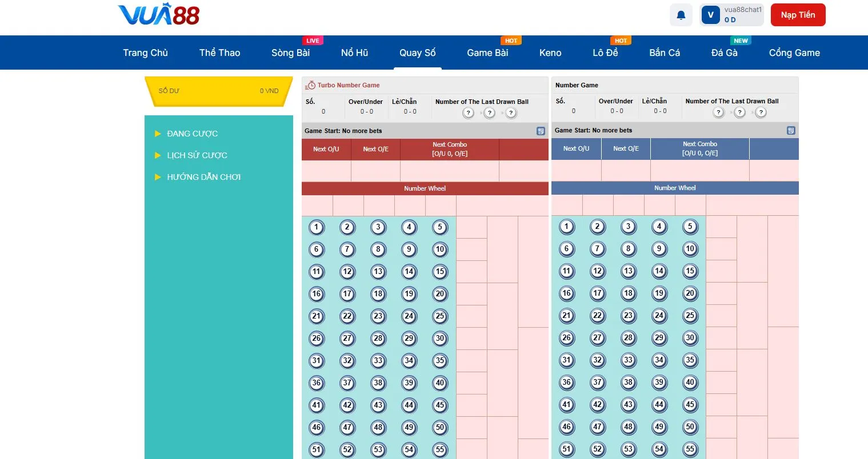Pick ball 35 in Number Game panel
The width and height of the screenshot is (868, 459).
(690, 360)
